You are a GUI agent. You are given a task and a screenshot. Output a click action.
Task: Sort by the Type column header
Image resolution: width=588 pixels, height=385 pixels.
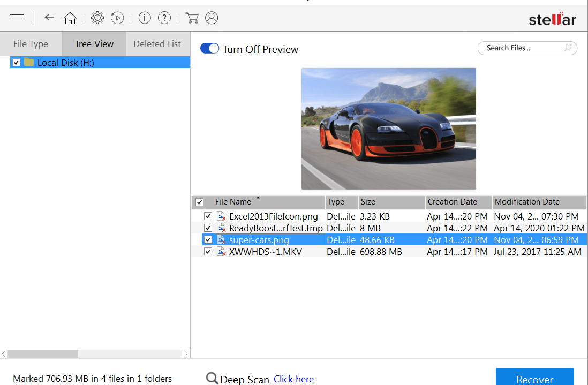(x=341, y=202)
